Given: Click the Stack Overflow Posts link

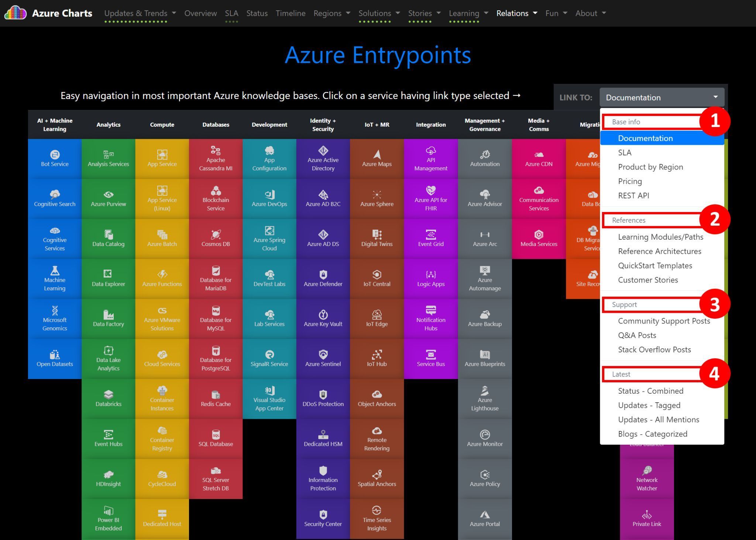Looking at the screenshot, I should 654,349.
